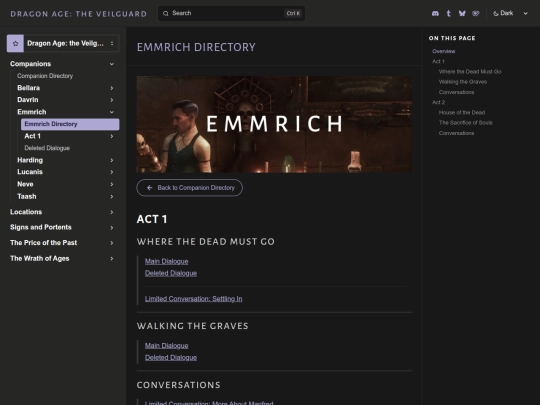Jump to Overview in On This Page
This screenshot has width=540, height=405.
click(444, 51)
